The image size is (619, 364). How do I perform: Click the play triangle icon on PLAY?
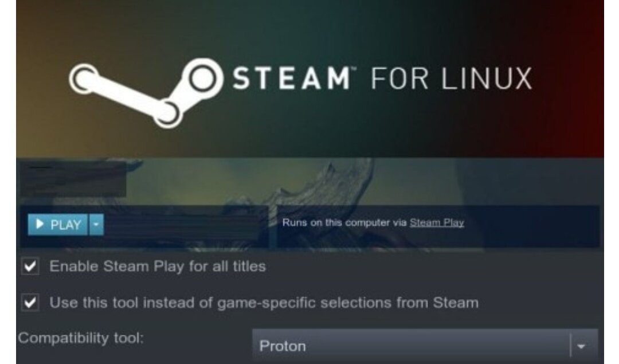[x=40, y=224]
